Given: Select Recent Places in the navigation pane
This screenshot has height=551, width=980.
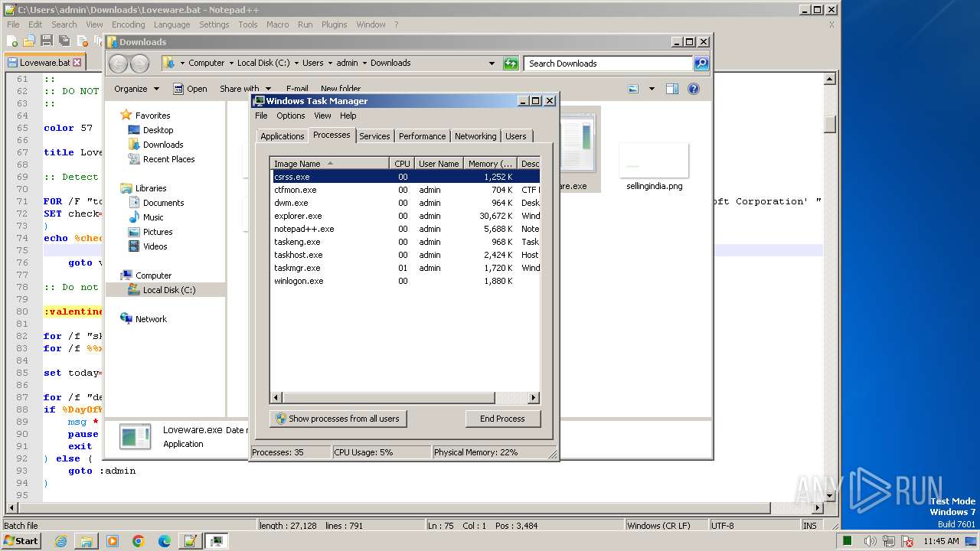Looking at the screenshot, I should pos(168,159).
